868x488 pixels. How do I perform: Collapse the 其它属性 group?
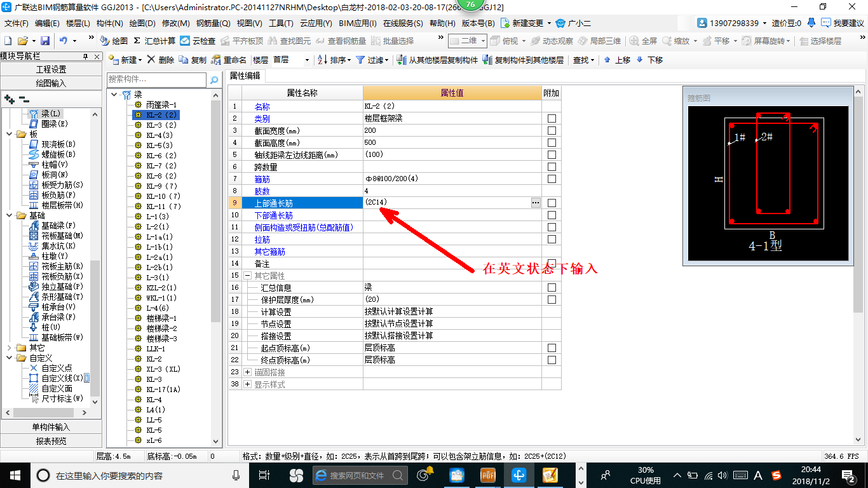point(248,276)
